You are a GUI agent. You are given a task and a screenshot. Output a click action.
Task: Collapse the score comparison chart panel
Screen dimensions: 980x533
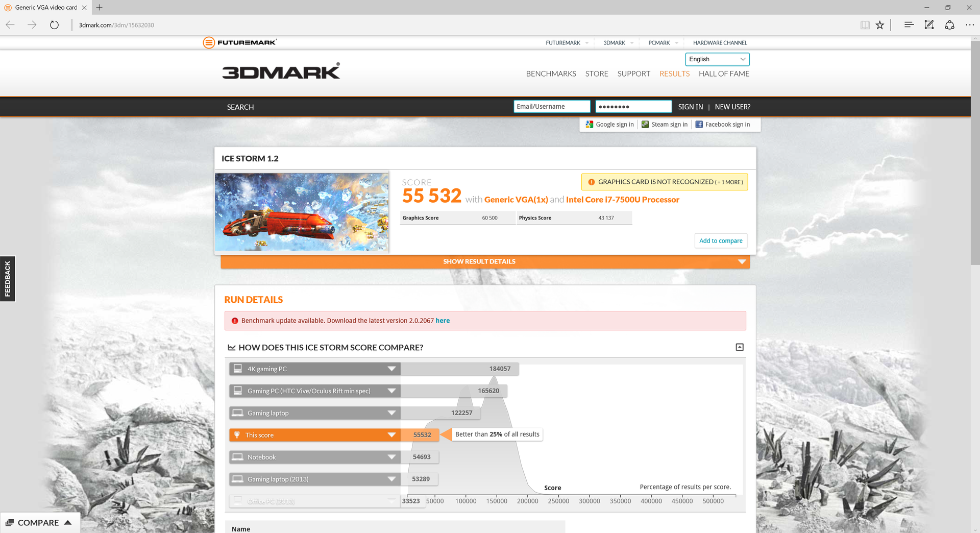(x=740, y=347)
